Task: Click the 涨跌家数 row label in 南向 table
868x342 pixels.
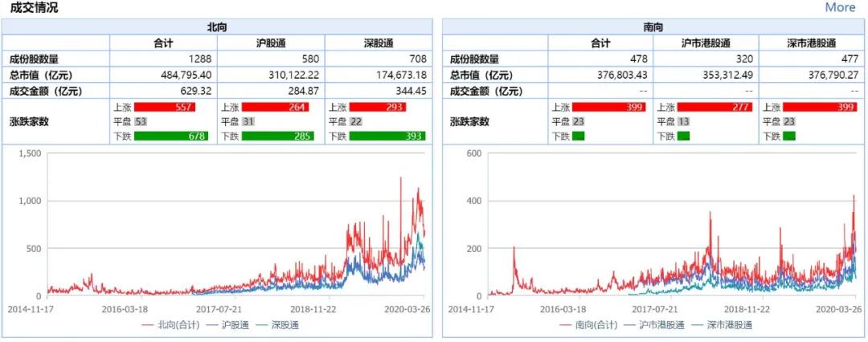Action: point(470,122)
